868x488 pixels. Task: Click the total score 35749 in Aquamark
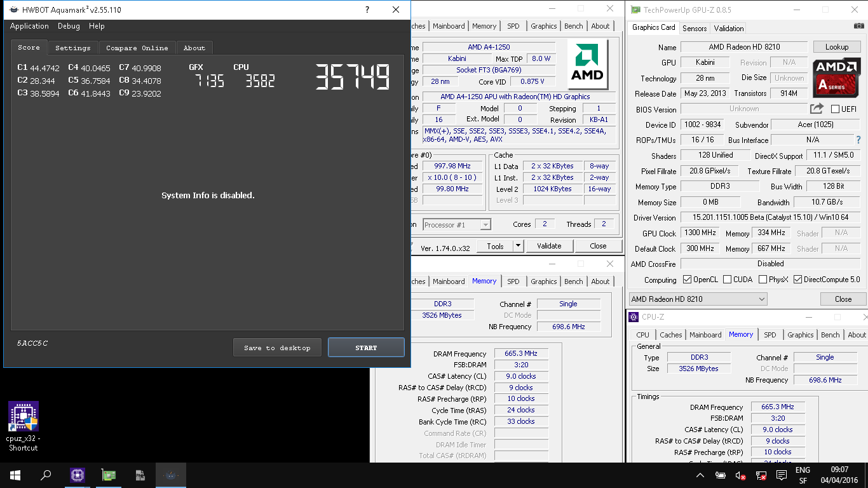[353, 78]
